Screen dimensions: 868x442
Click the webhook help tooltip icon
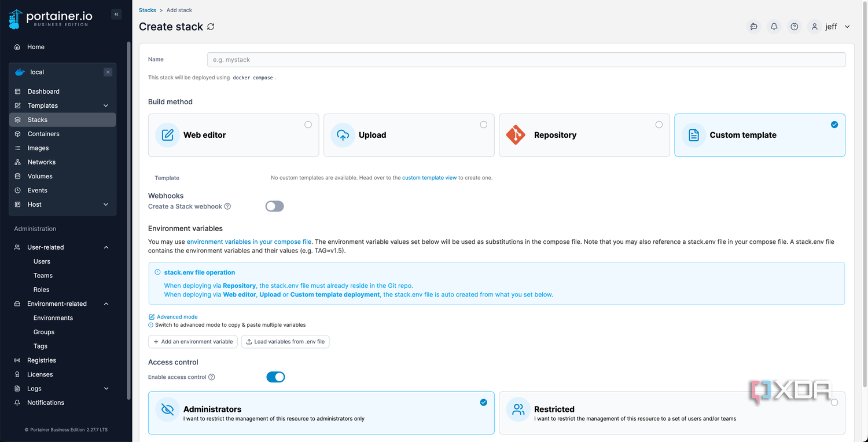click(x=227, y=206)
